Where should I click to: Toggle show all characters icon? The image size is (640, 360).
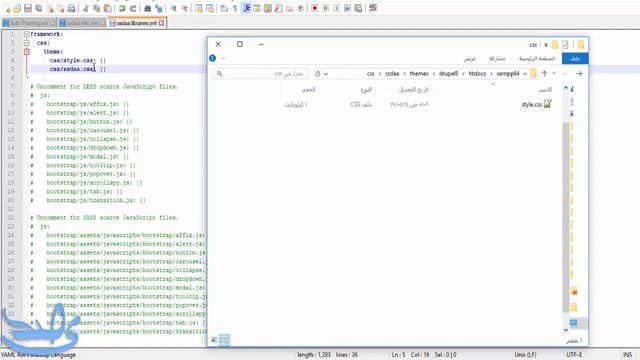click(235, 9)
